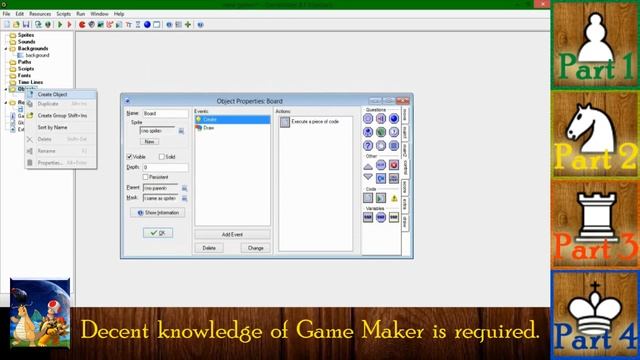
Task: Click the Open game toolbar icon
Action: pyautogui.click(x=16, y=24)
